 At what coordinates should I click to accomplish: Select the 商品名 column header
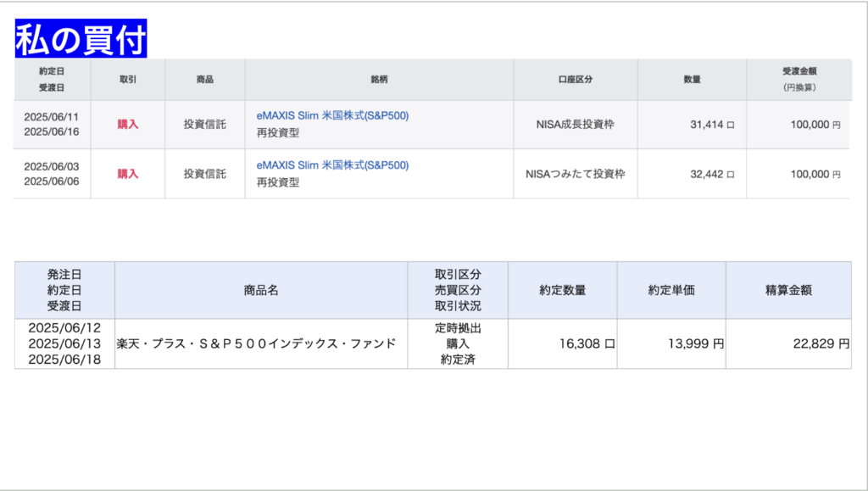pos(261,290)
